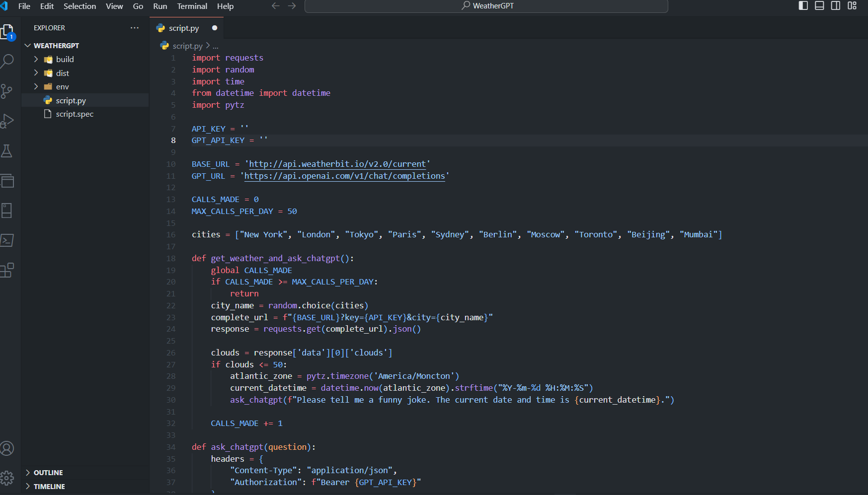Click the WeatherGPT command center search box
Image resolution: width=868 pixels, height=495 pixels.
tap(486, 6)
